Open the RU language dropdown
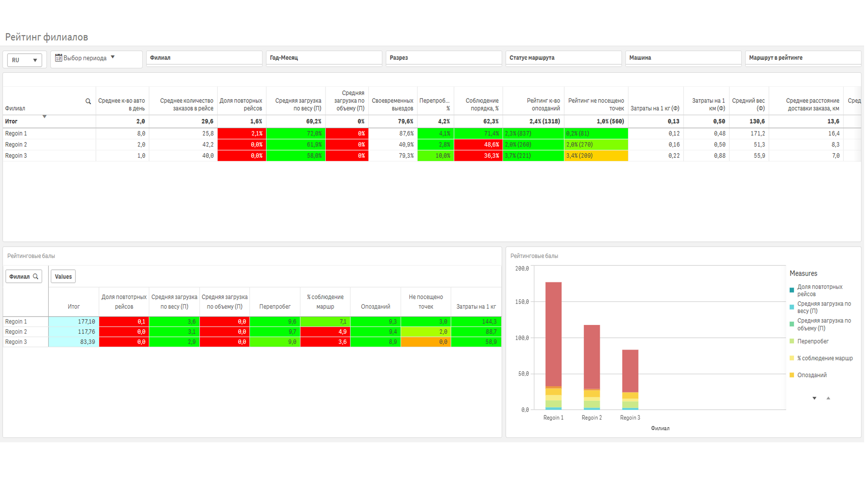This screenshot has width=868, height=477. 25,60
